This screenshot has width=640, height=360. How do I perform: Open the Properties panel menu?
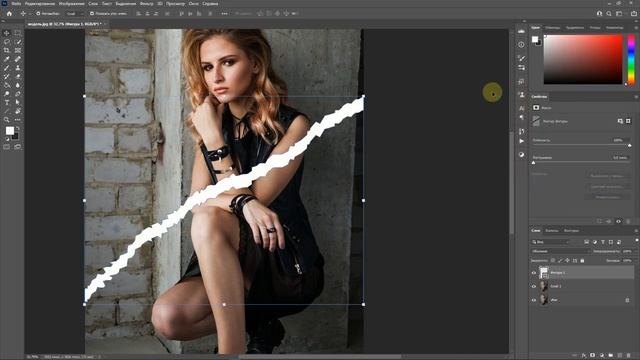click(636, 97)
